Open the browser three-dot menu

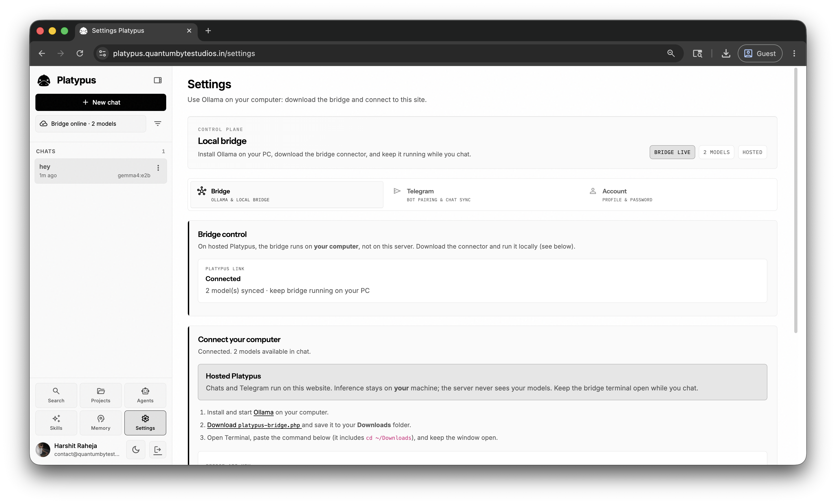794,53
